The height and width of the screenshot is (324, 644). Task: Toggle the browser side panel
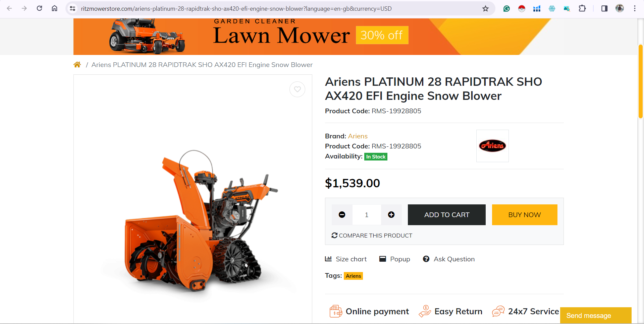click(x=604, y=8)
